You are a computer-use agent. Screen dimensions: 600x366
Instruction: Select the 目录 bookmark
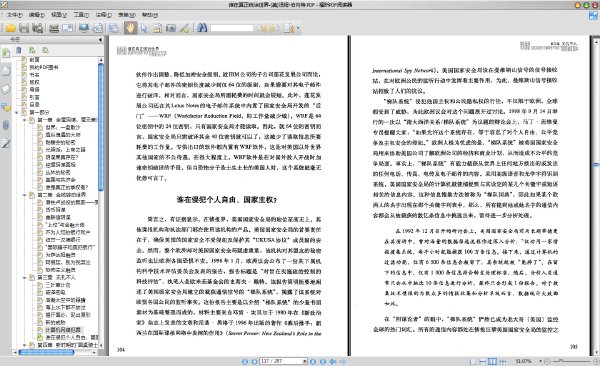pos(34,105)
